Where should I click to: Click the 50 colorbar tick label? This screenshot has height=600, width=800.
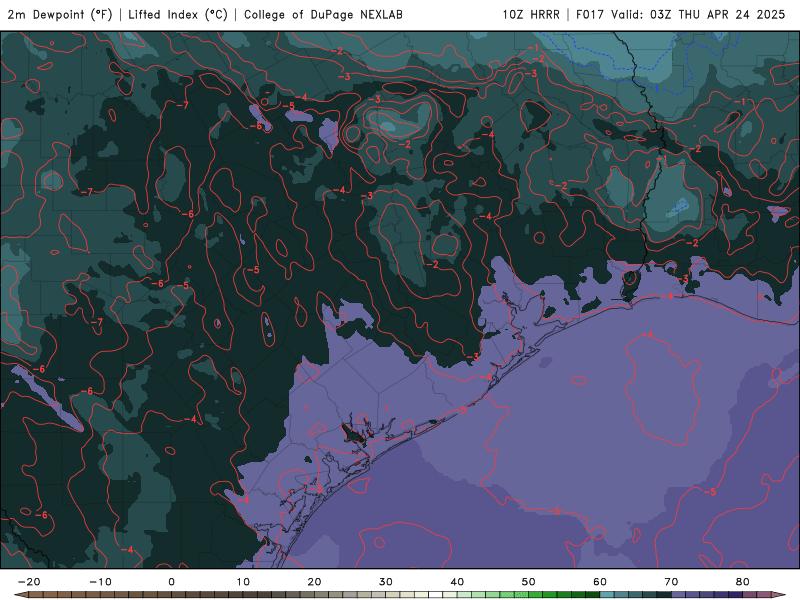pyautogui.click(x=529, y=582)
